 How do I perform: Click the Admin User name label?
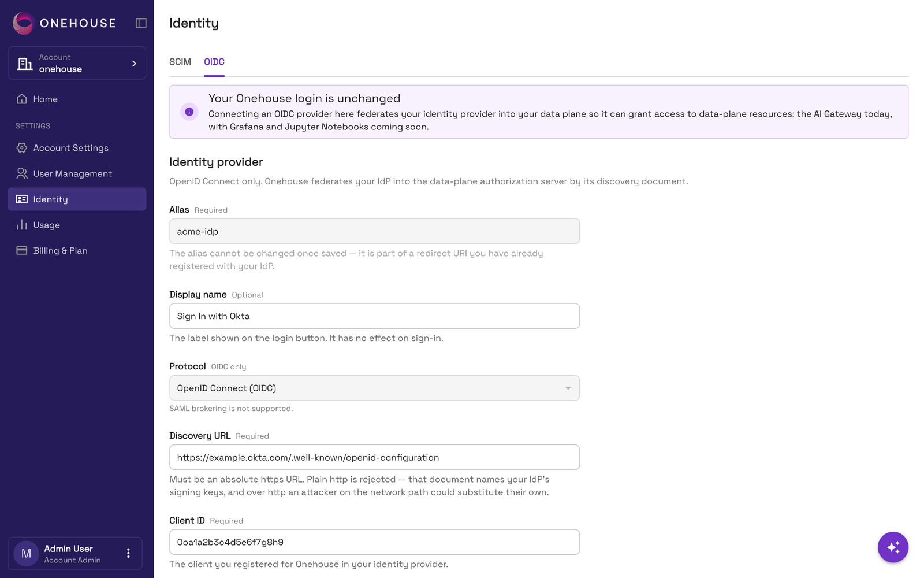[x=68, y=549]
